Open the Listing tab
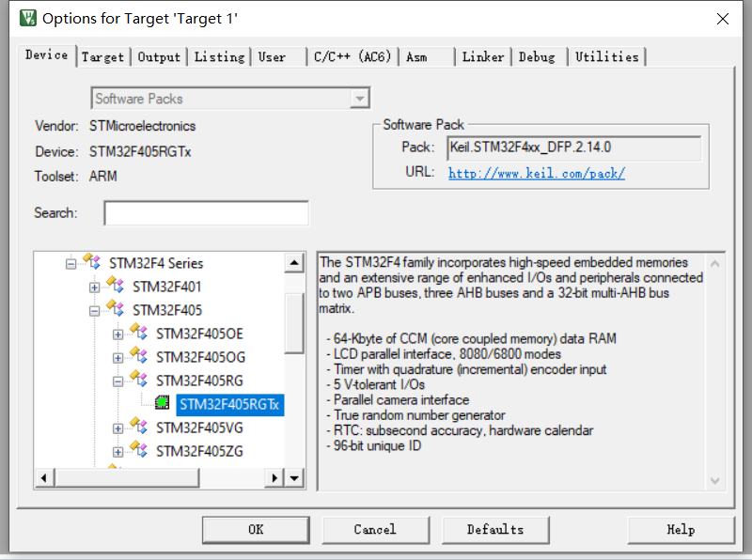Image resolution: width=752 pixels, height=560 pixels. click(219, 57)
